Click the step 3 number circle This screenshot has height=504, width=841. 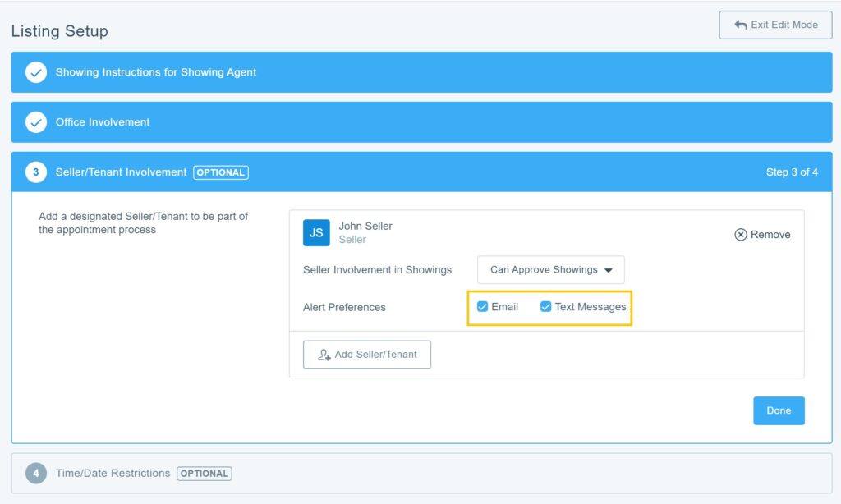coord(35,172)
